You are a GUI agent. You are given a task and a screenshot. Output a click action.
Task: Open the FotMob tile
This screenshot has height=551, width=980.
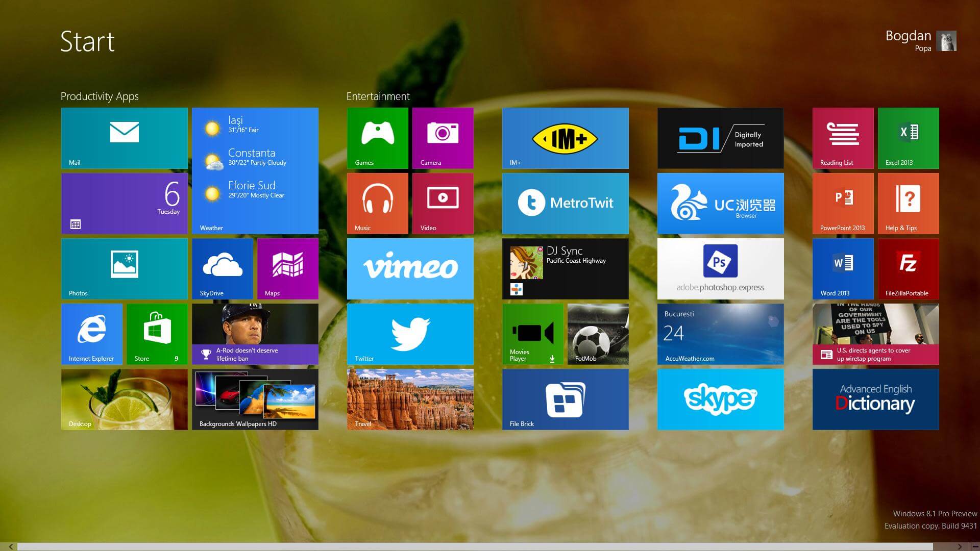point(598,334)
